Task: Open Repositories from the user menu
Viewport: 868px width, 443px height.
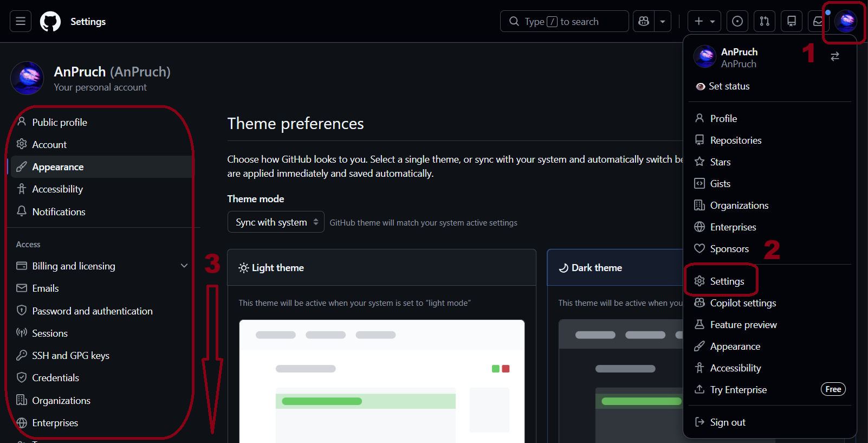Action: click(x=770, y=140)
